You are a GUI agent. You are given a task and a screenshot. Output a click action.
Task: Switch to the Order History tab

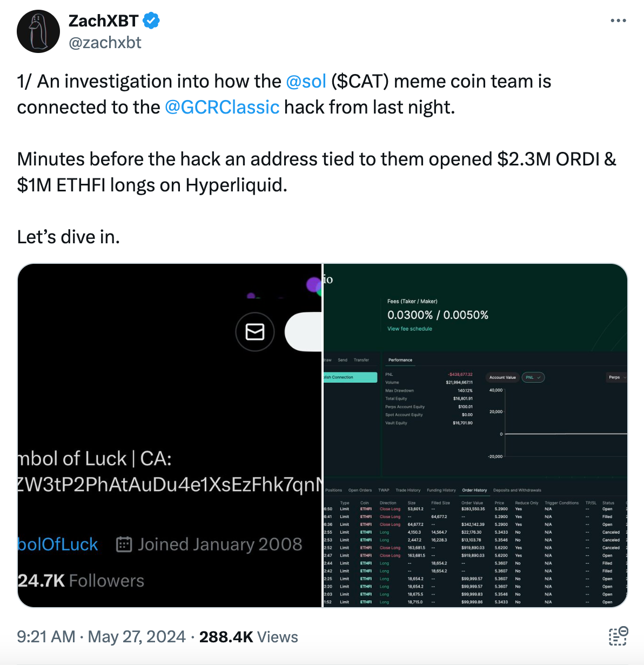(474, 490)
